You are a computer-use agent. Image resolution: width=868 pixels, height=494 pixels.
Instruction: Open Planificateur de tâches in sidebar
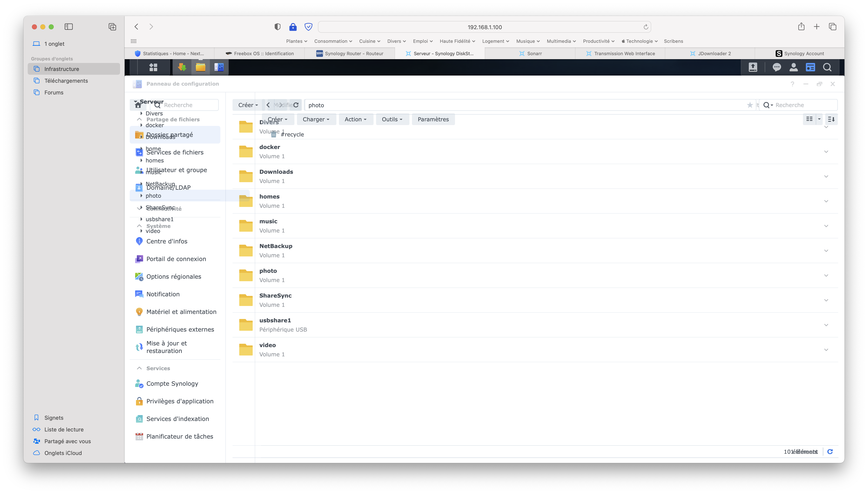click(179, 436)
